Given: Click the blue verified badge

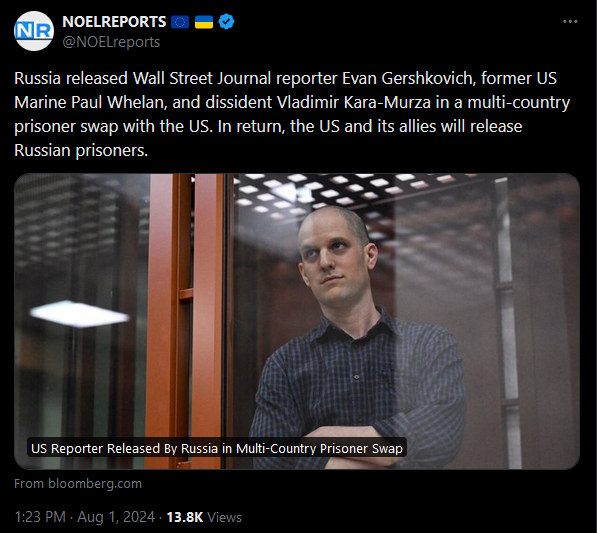Looking at the screenshot, I should coord(226,22).
